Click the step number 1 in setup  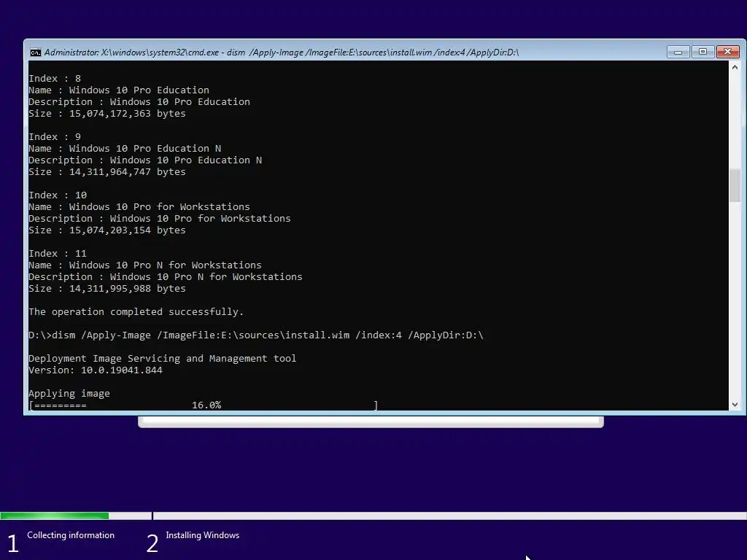pyautogui.click(x=13, y=544)
